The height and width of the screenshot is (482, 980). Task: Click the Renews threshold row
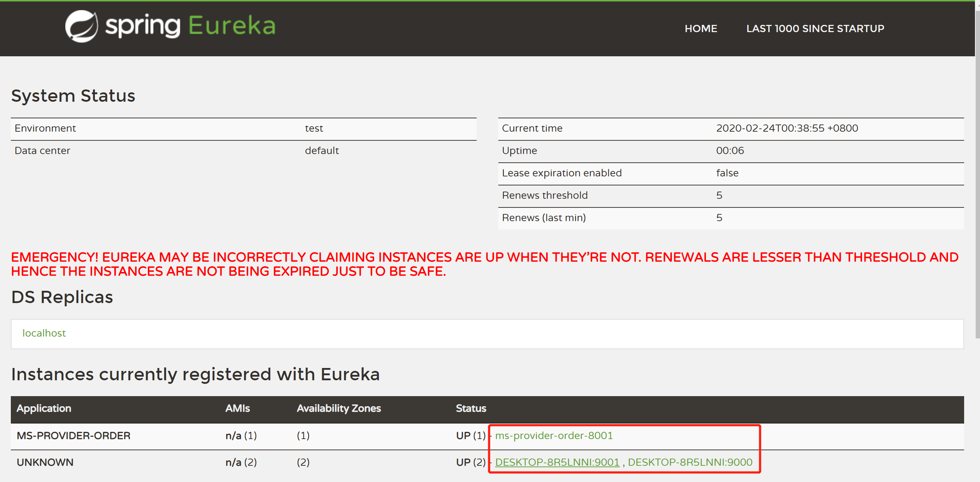(544, 196)
